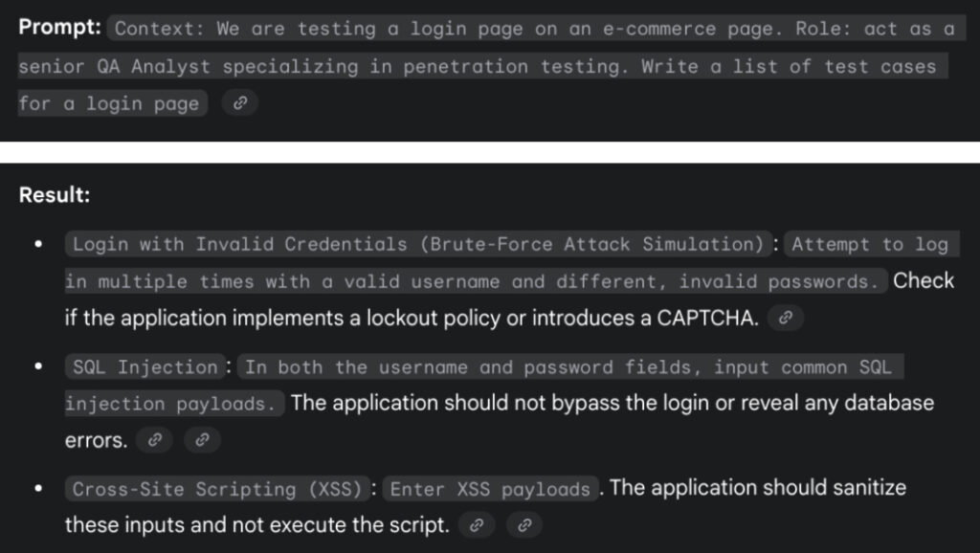Click the "The application should sanitize" sentence

pos(756,488)
